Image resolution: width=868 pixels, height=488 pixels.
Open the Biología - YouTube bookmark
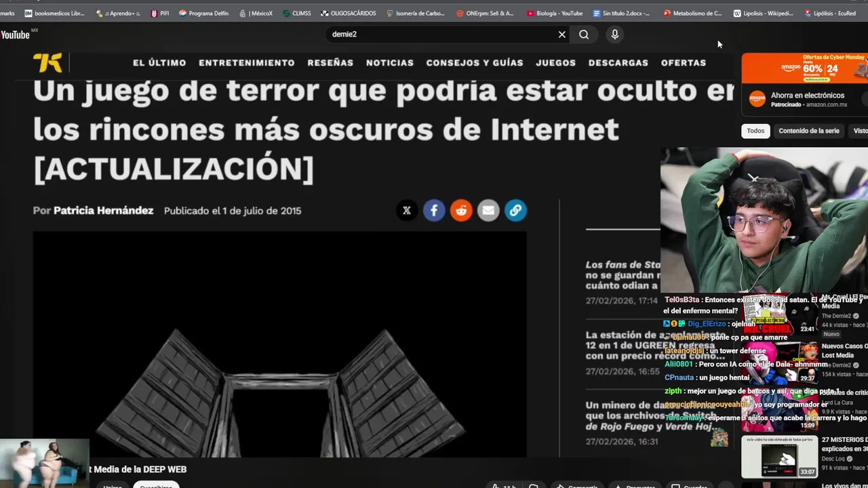coord(555,13)
